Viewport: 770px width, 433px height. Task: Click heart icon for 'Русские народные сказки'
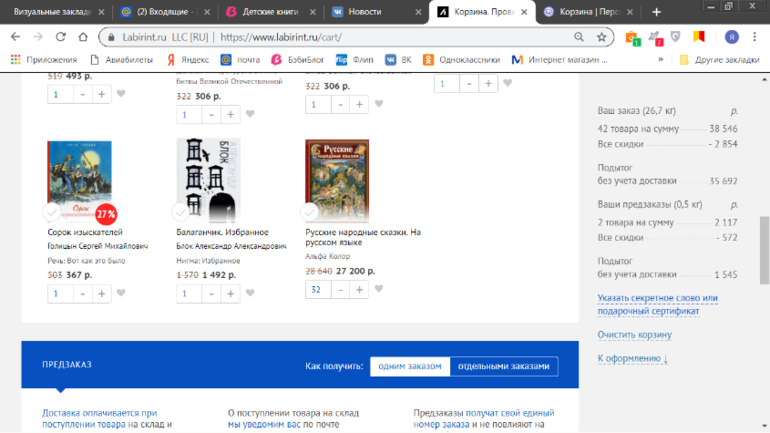(379, 290)
